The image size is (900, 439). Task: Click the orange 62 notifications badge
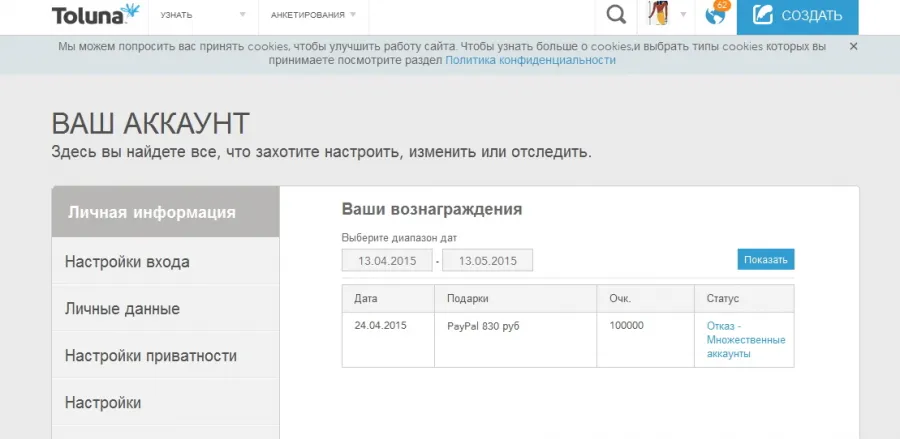point(722,5)
